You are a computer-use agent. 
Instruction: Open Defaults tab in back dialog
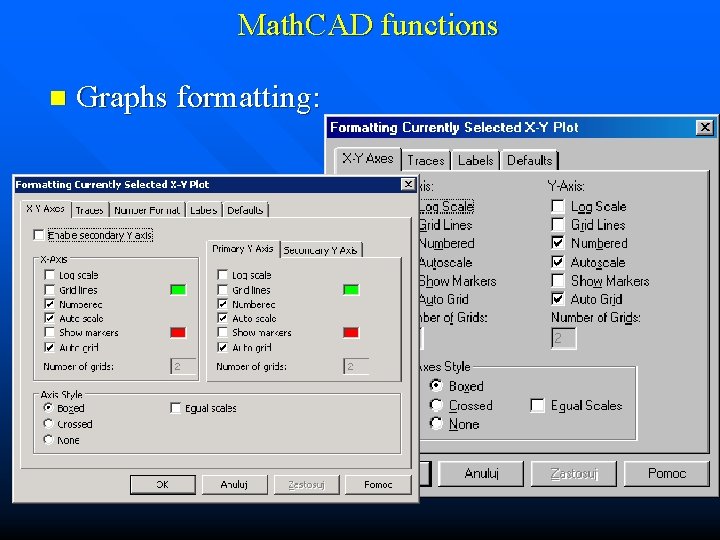pyautogui.click(x=529, y=160)
